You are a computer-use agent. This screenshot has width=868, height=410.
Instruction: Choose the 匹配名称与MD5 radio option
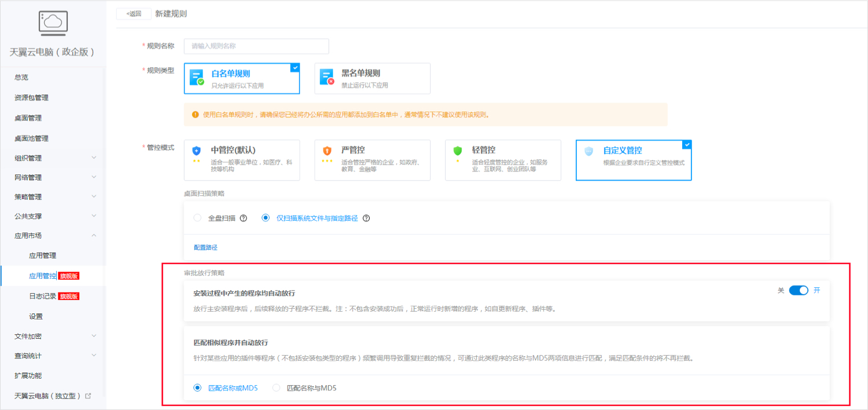pos(276,387)
